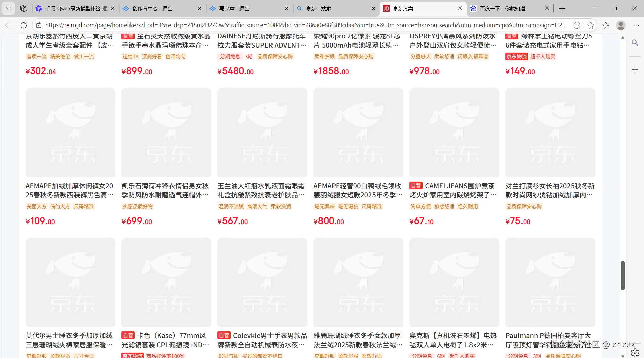Viewport: 644px width, 358px height.
Task: Click price ¥699.00
Action: coord(137,221)
